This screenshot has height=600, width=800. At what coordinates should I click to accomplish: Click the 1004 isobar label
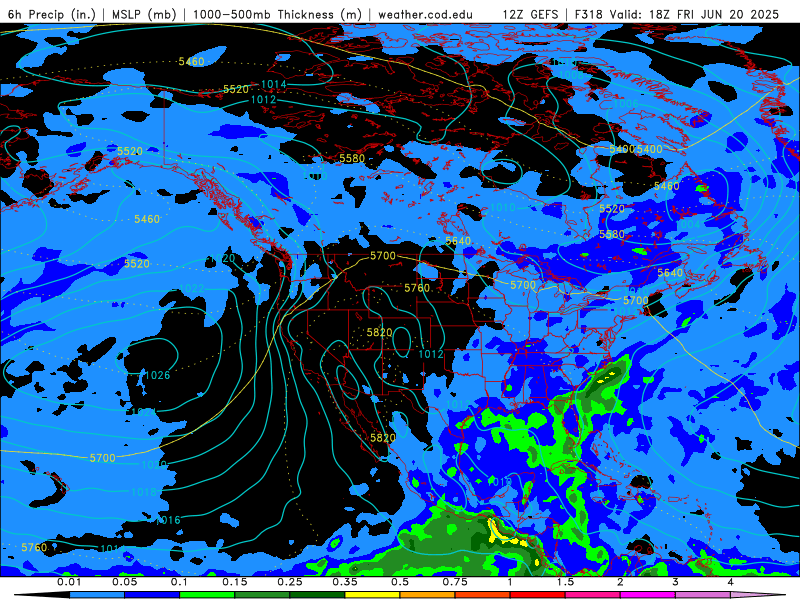[689, 224]
